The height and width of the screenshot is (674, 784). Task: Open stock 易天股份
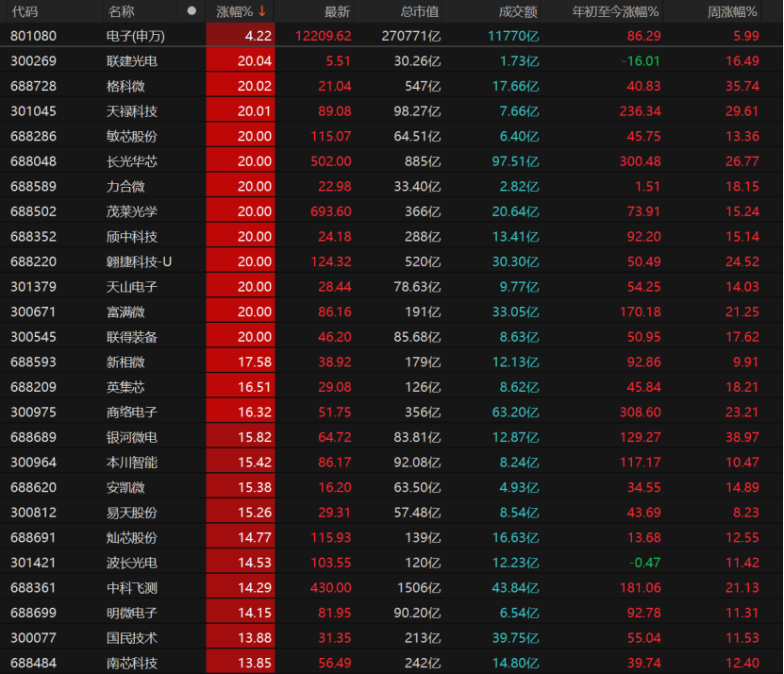coord(132,513)
